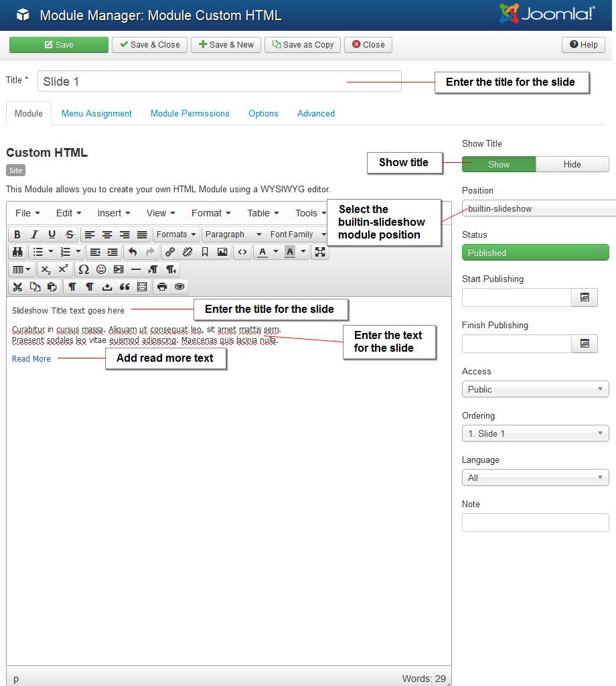Enable strikethrough text formatting
Image resolution: width=616 pixels, height=686 pixels.
(69, 234)
